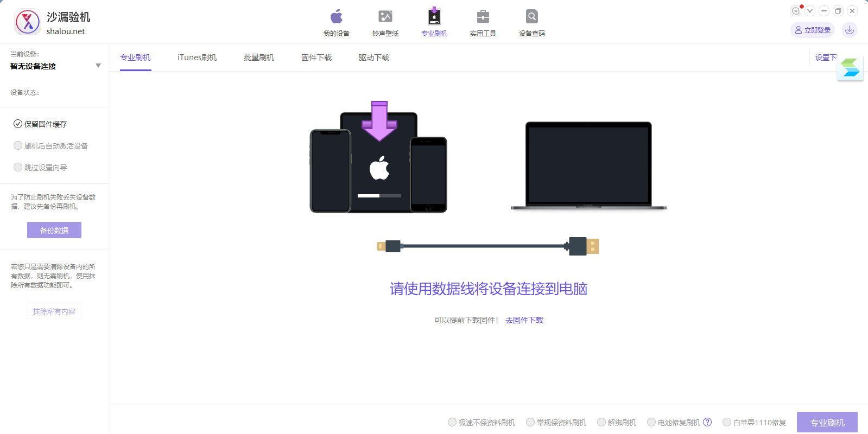Click the battery repair help question mark
This screenshot has width=868, height=434.
point(707,422)
